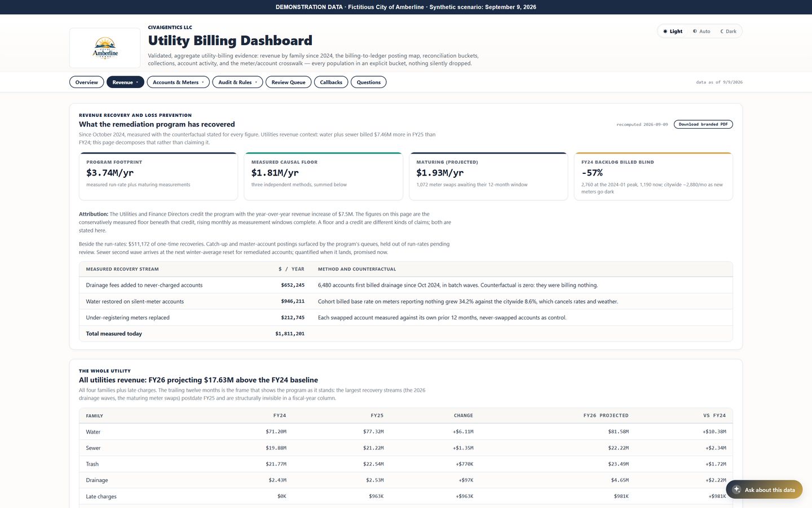
Task: Expand the Revenue menu
Action: [125, 82]
